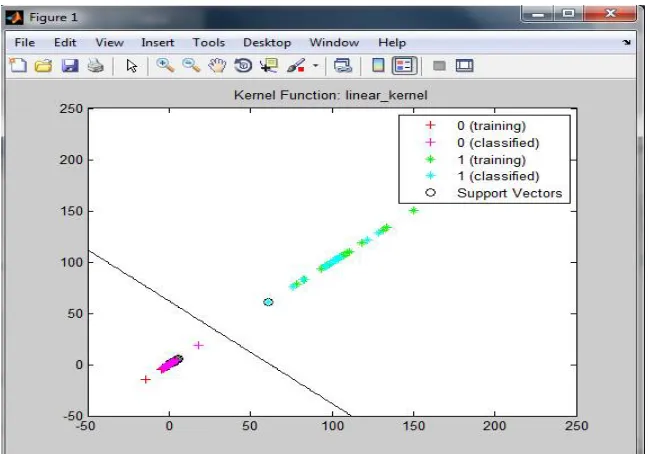Activate the Zoom In magnifier tool
The height and width of the screenshot is (454, 650).
click(165, 66)
